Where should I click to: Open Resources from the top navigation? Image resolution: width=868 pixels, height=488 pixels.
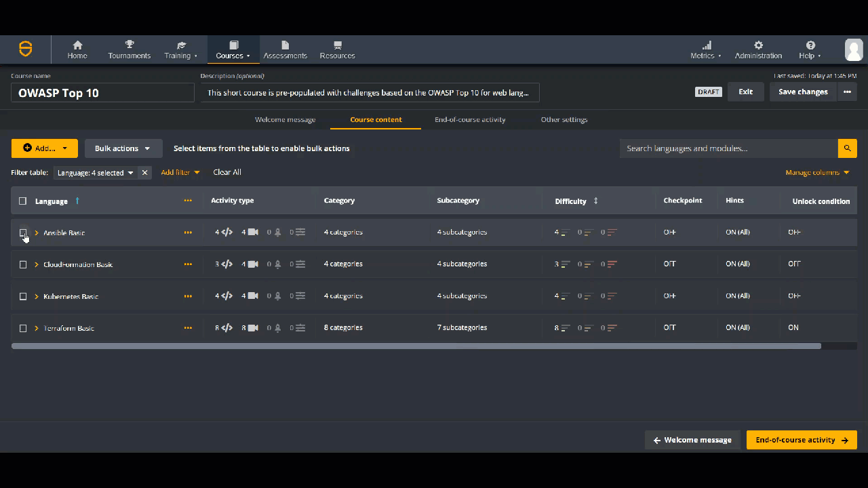(337, 50)
